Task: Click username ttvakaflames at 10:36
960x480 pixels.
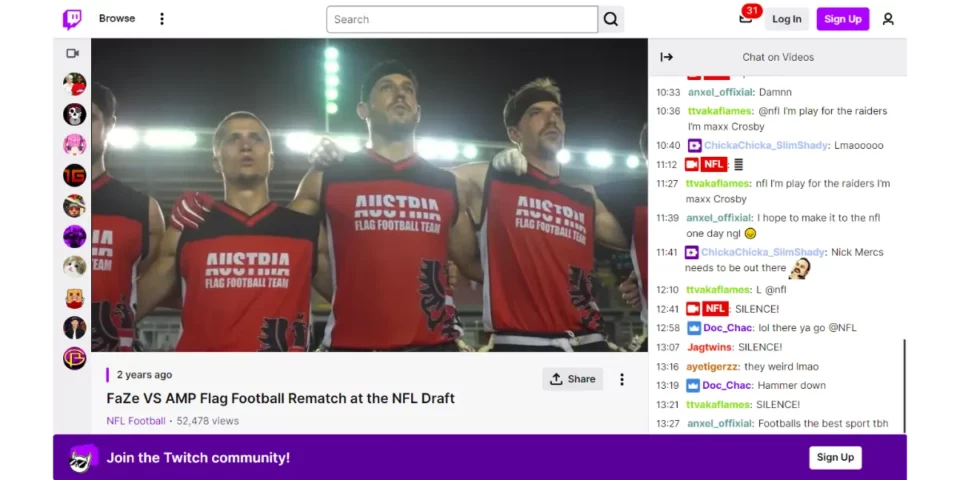Action: 719,111
